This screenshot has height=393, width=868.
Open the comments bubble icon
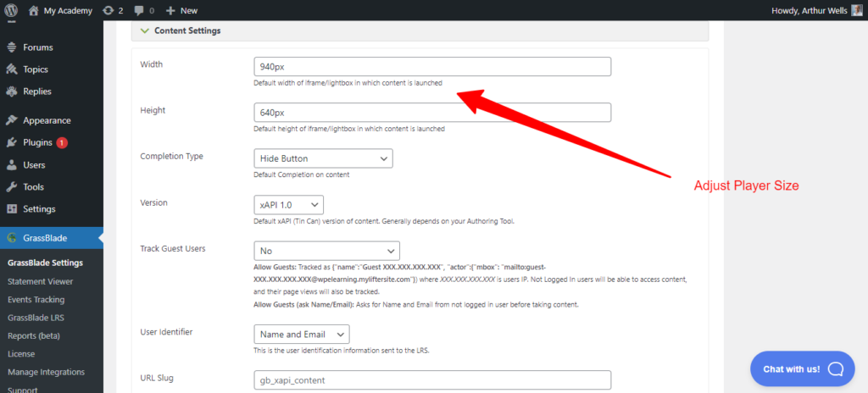tap(139, 10)
